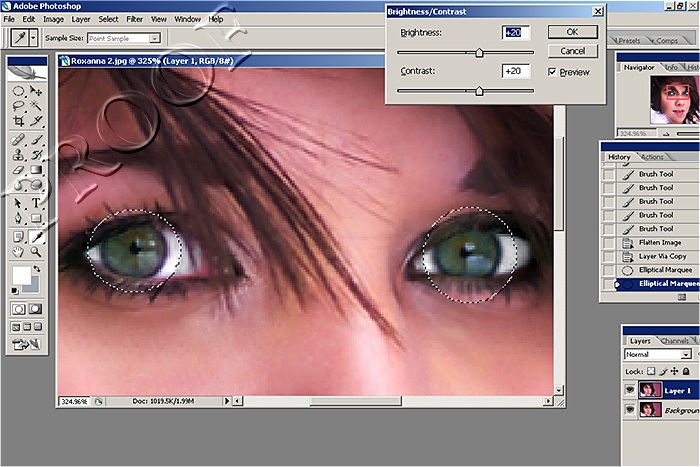Image resolution: width=700 pixels, height=467 pixels.
Task: Select the Gradient tool
Action: (x=36, y=170)
